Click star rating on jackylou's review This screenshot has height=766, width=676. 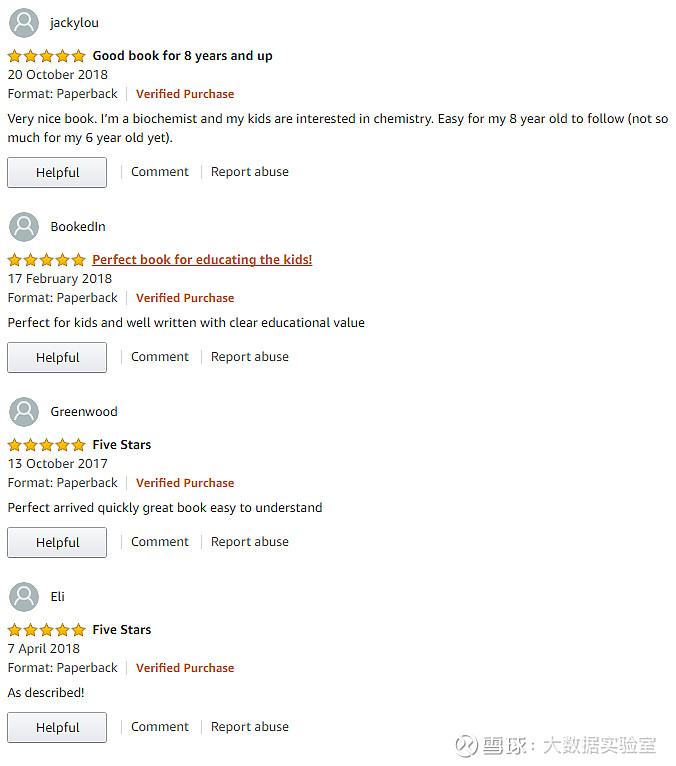47,56
